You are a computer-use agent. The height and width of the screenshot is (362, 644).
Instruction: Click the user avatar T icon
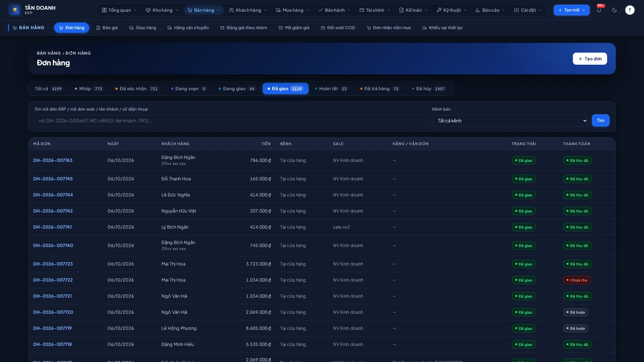[630, 10]
